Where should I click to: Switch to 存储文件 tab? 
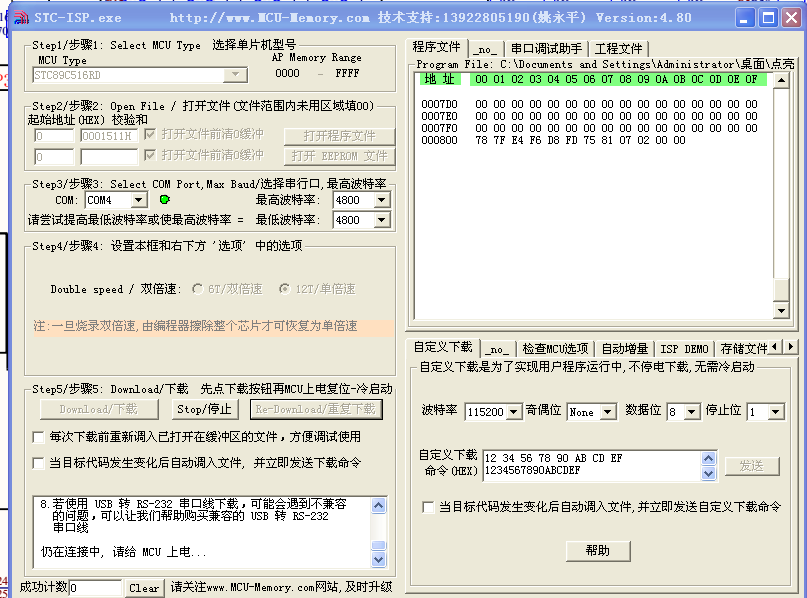coord(743,349)
